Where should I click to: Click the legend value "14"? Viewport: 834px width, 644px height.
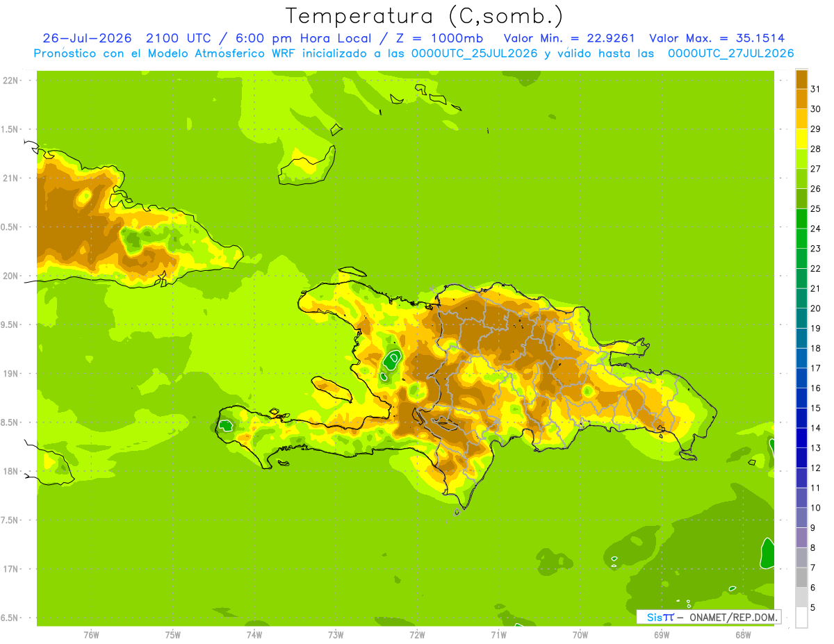click(x=815, y=428)
